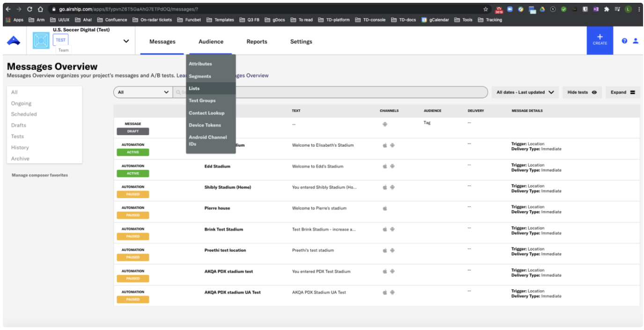Click the browser home icon
The image size is (644, 330).
pyautogui.click(x=41, y=9)
